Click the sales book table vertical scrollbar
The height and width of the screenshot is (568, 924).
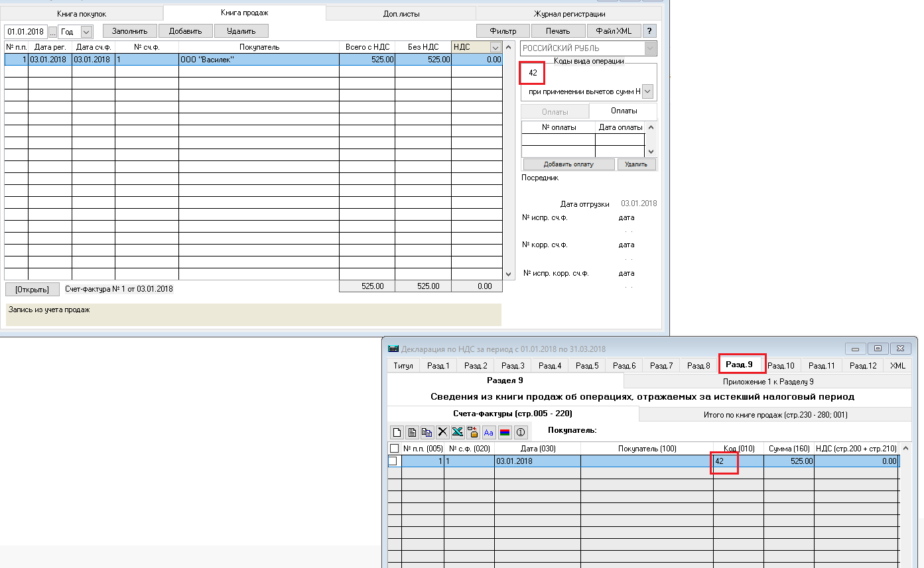coord(509,160)
